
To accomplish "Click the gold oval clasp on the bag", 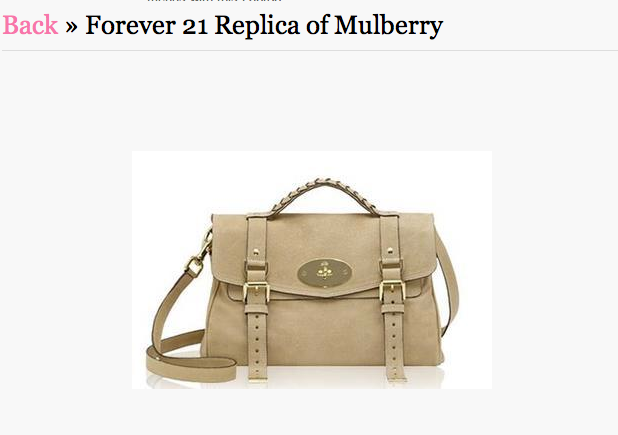I will click(x=325, y=272).
